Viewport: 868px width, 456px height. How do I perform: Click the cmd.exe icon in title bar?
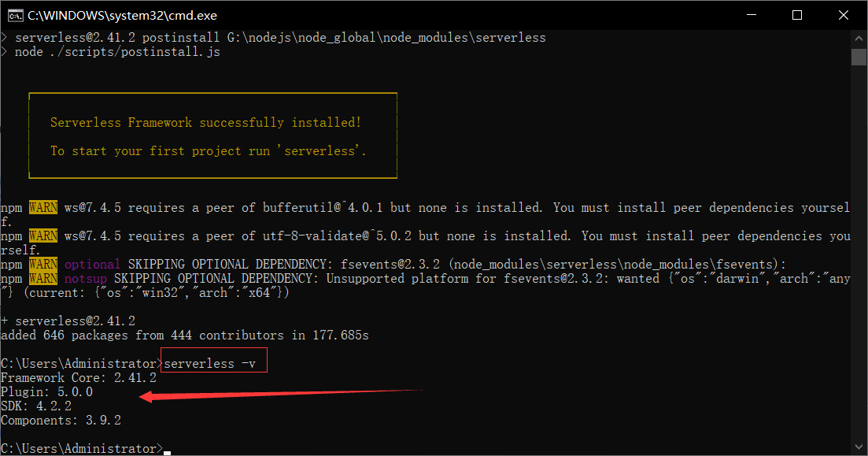pyautogui.click(x=14, y=15)
